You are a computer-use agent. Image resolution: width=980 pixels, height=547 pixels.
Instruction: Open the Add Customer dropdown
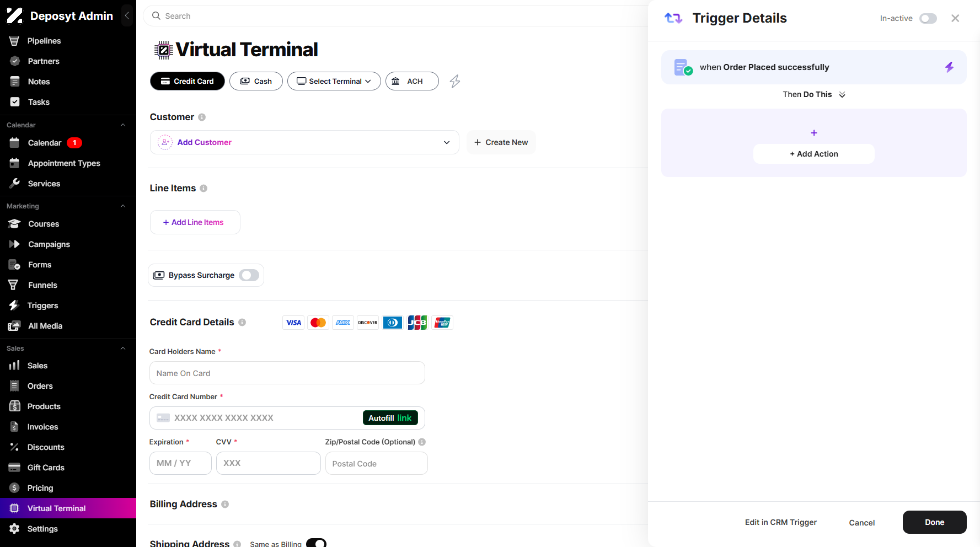pyautogui.click(x=304, y=142)
